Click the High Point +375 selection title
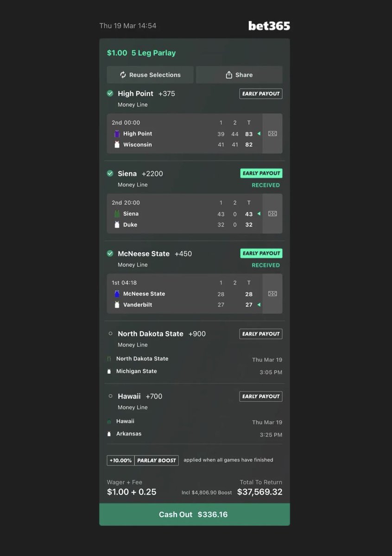This screenshot has width=392, height=556. [x=146, y=94]
